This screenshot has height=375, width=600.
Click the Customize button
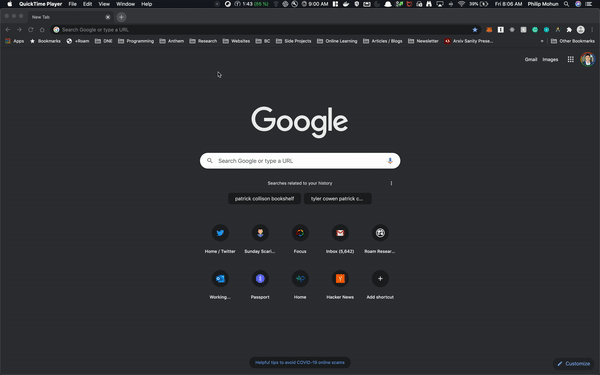coord(573,364)
